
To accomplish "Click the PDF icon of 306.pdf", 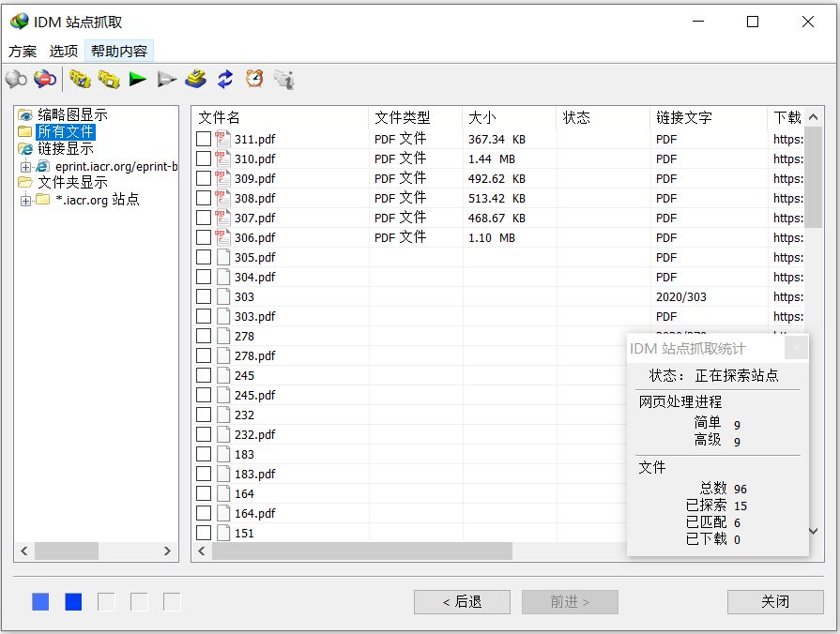I will (x=222, y=237).
